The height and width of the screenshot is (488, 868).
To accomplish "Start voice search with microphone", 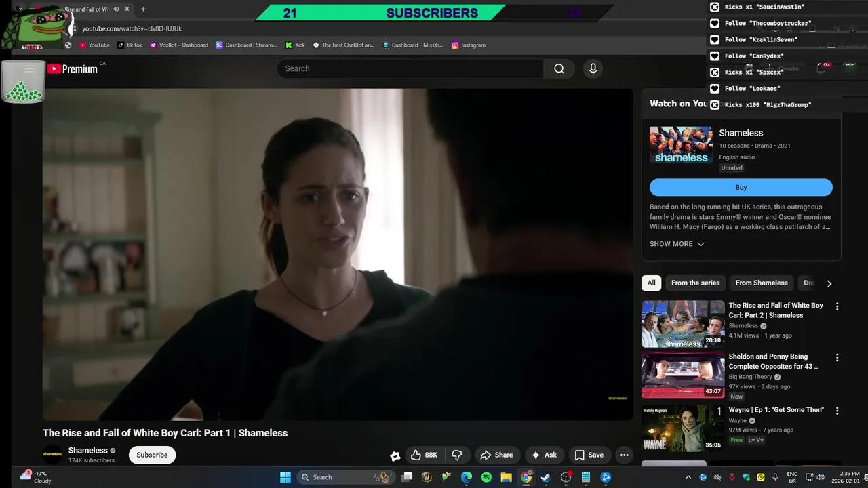I will (593, 68).
